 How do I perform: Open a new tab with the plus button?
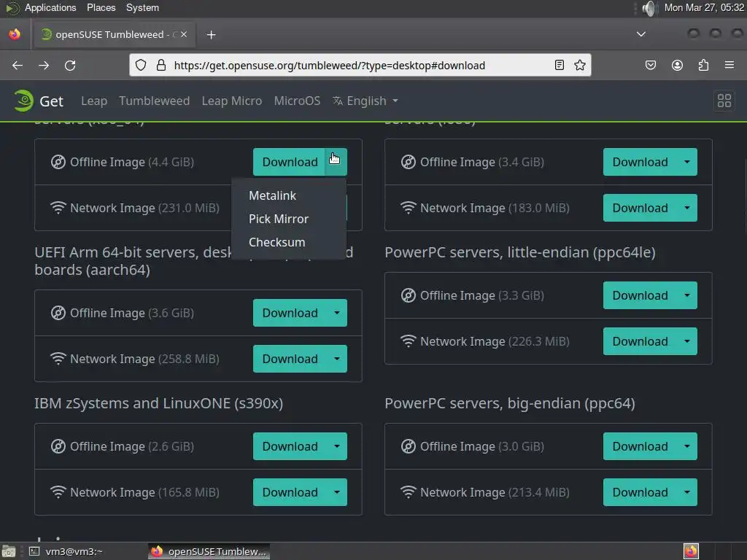point(211,35)
